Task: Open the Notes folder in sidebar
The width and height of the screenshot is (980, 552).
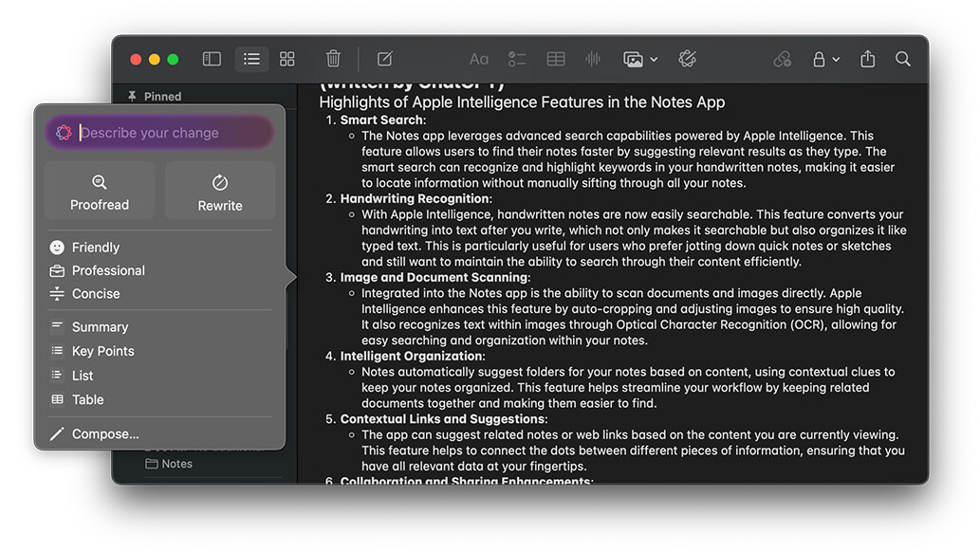Action: [169, 464]
